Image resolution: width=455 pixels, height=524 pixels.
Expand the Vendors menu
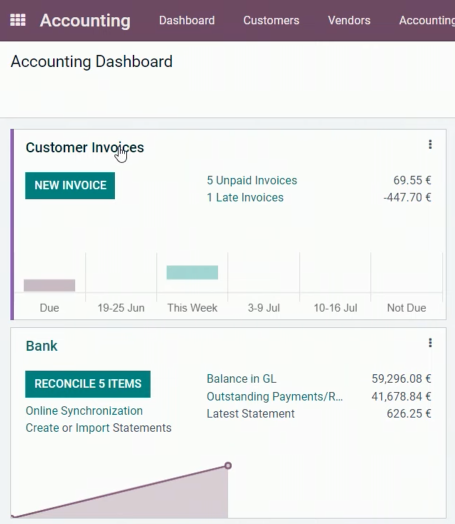pos(349,20)
